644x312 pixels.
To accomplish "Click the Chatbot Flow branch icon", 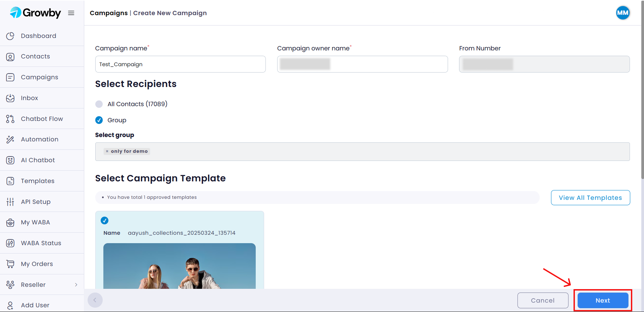I will coord(10,119).
